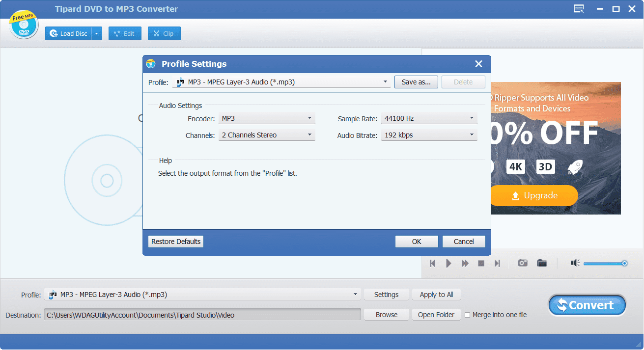Play the preview video
This screenshot has height=350, width=644.
[x=448, y=264]
